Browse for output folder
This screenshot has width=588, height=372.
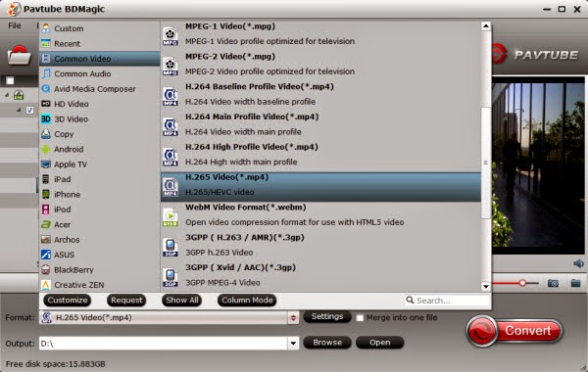point(327,343)
